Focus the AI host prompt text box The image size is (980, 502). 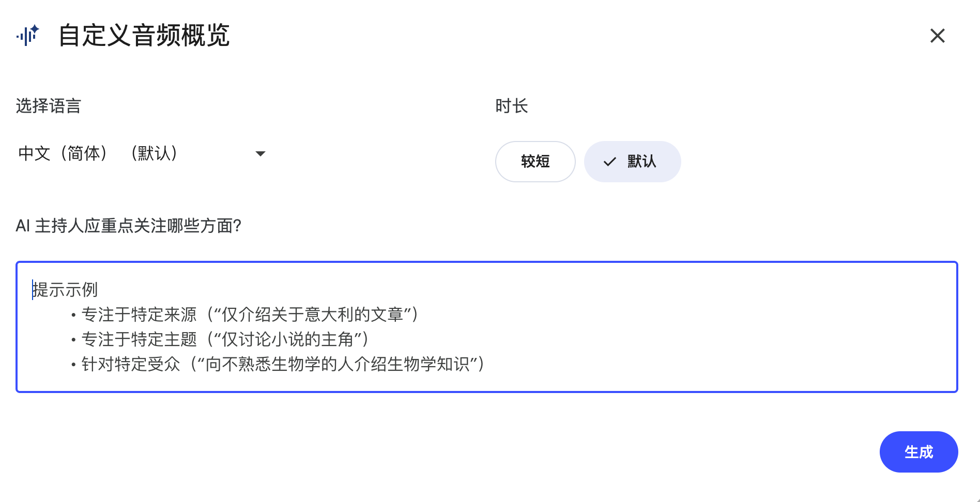(486, 327)
